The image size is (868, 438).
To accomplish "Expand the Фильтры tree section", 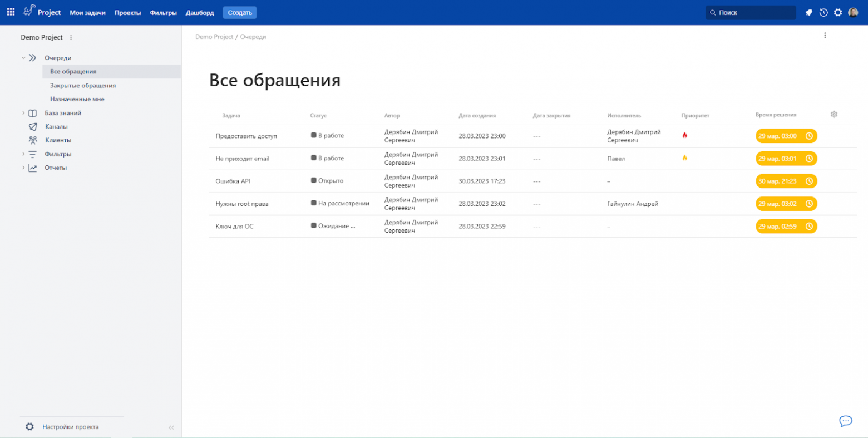I will coord(23,154).
